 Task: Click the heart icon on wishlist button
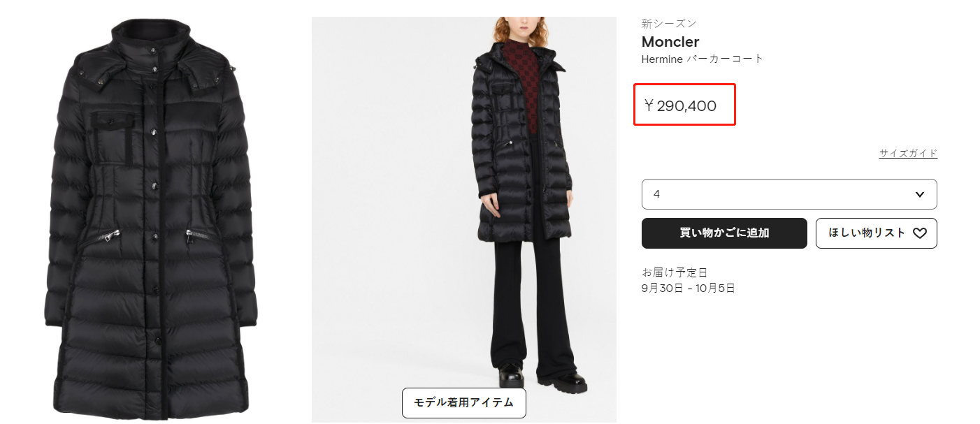tap(920, 233)
